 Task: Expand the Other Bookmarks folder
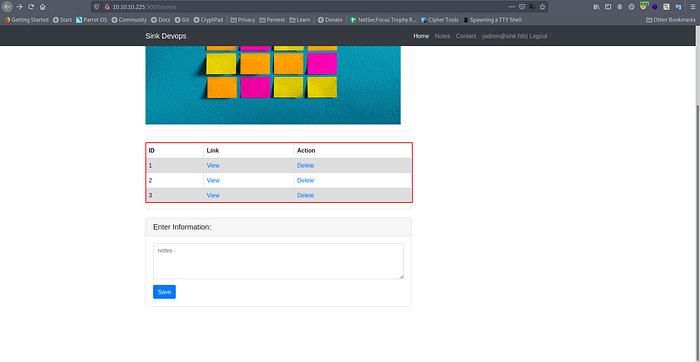671,20
